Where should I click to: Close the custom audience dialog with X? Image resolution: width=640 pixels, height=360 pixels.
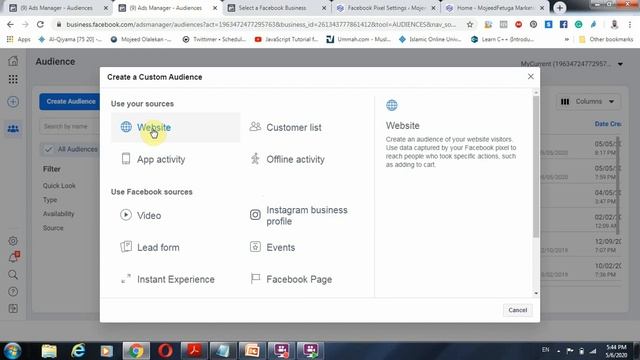[530, 76]
